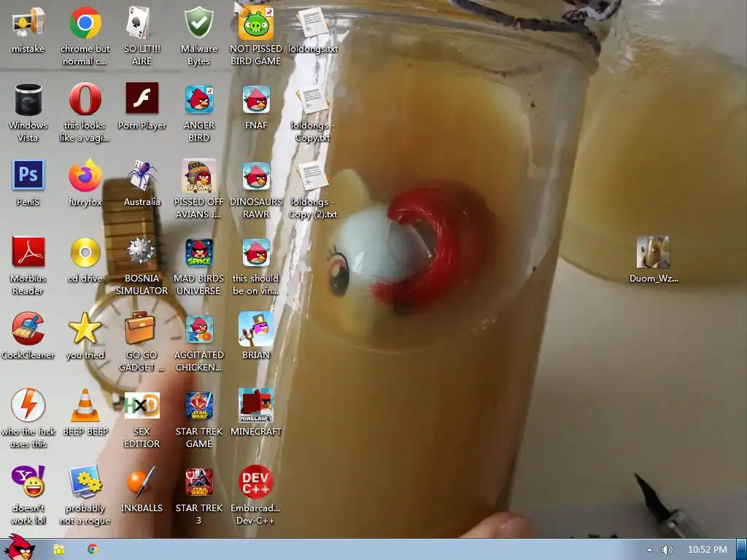Launch the briefcase 'GO GO GADGET ...' icon

point(139,329)
